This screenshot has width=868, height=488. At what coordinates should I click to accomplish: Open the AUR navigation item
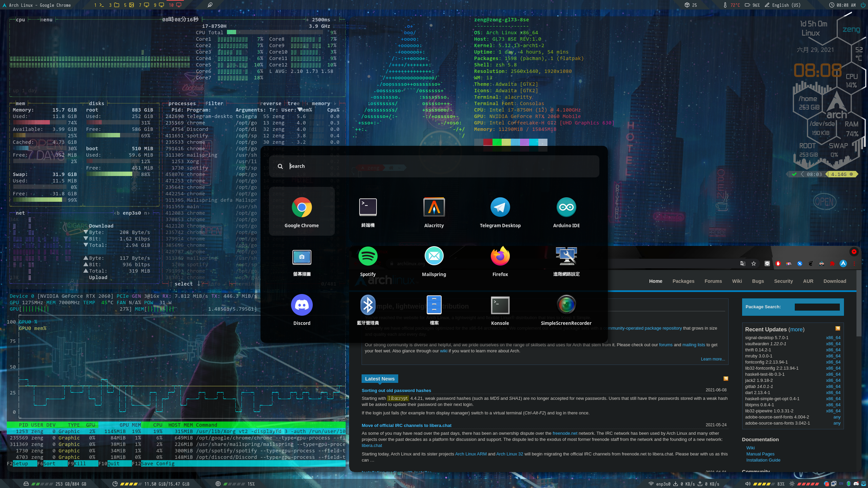point(808,281)
